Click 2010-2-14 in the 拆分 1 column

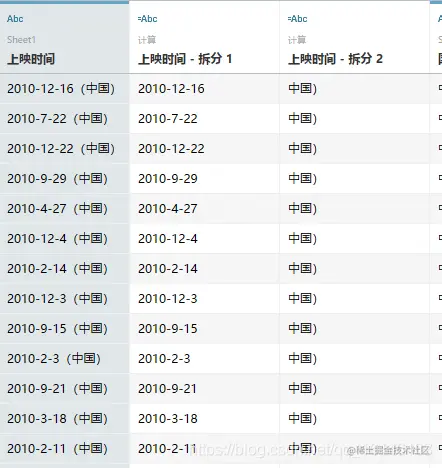[168, 269]
